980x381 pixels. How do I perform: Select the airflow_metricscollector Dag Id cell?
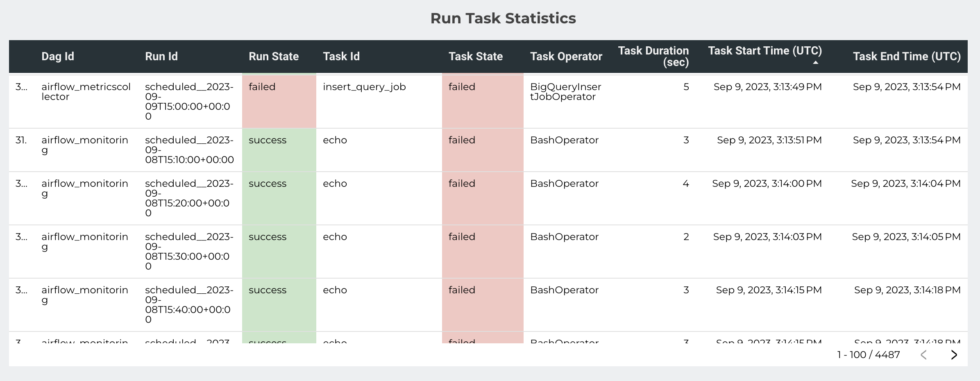click(86, 92)
